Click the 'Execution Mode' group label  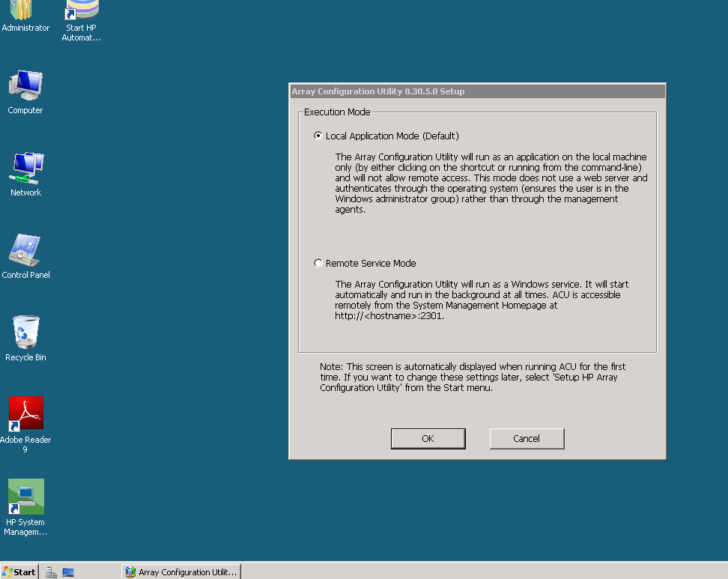337,112
